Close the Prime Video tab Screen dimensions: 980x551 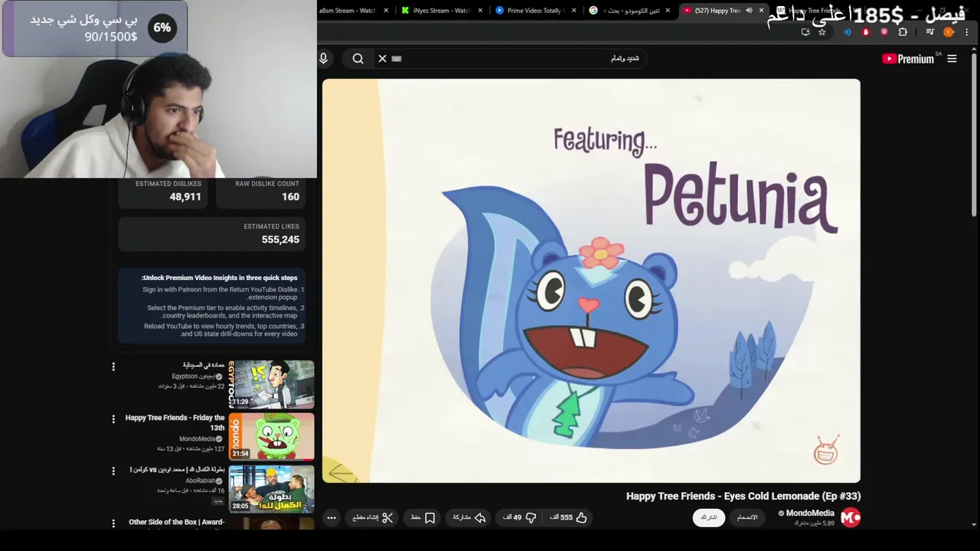point(574,11)
